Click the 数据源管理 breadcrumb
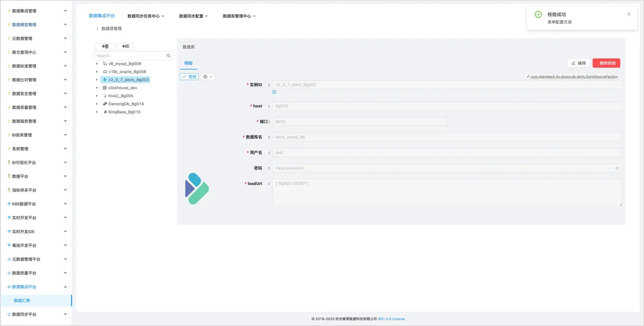The height and width of the screenshot is (326, 644). click(x=112, y=29)
